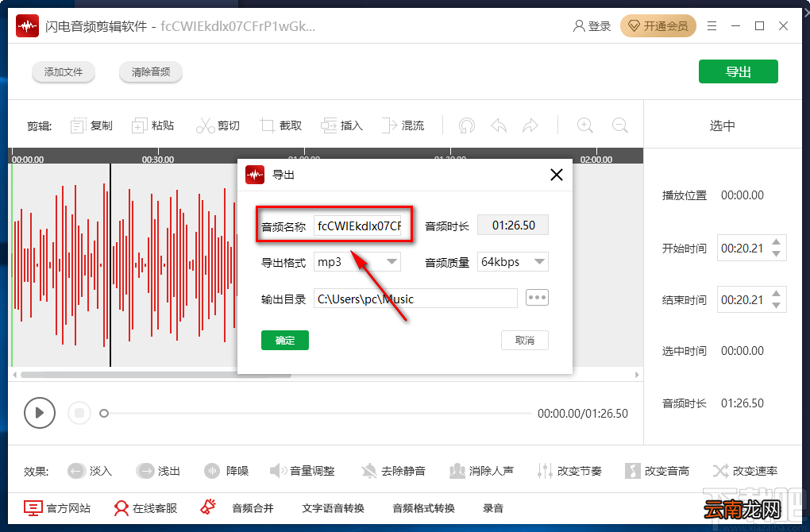
Task: Increase the end time (结束时间) value
Action: (x=776, y=294)
